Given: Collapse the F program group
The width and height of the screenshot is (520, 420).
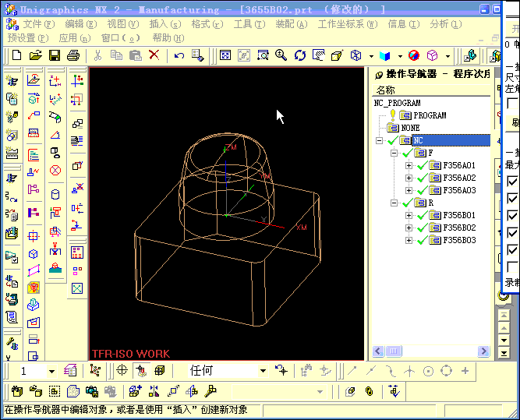Looking at the screenshot, I should click(x=394, y=153).
